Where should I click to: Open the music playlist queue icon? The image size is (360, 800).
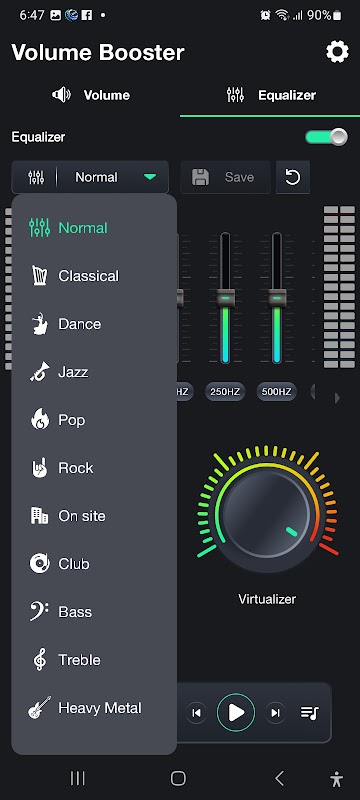[310, 713]
